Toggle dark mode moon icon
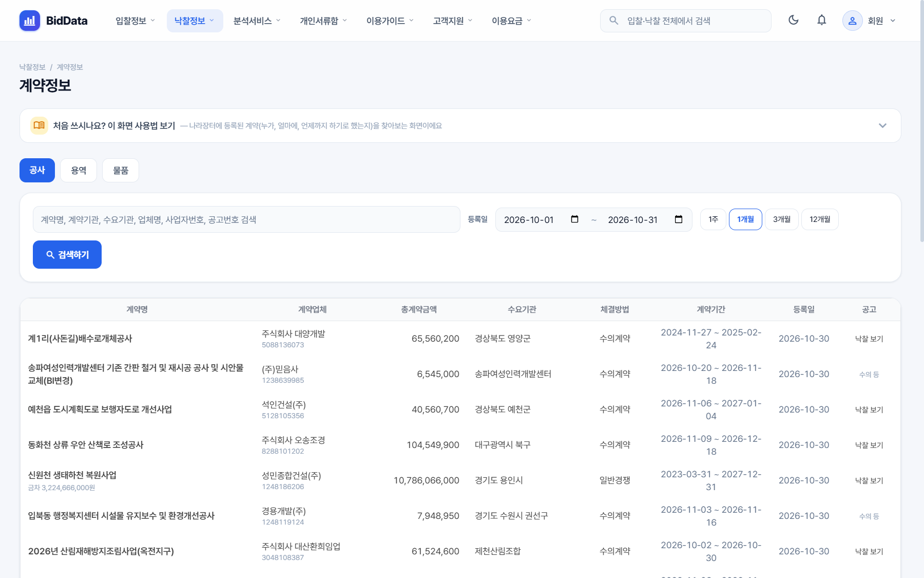The image size is (924, 578). click(x=794, y=20)
